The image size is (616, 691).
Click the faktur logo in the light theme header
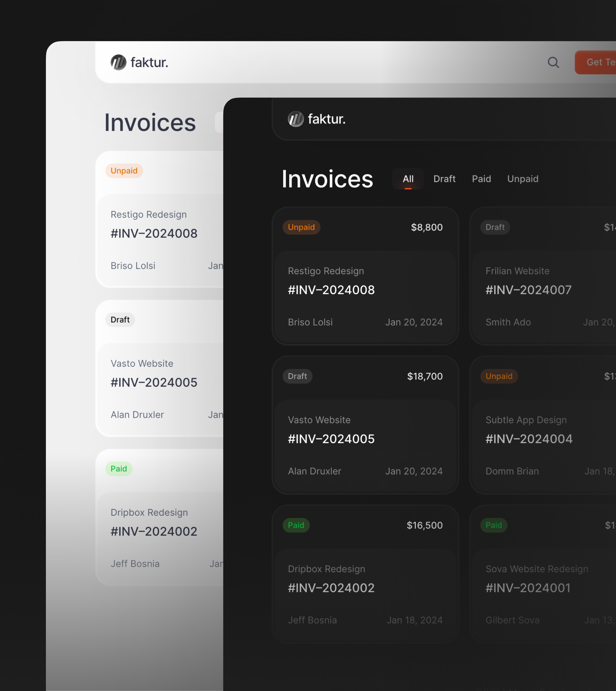click(x=139, y=62)
